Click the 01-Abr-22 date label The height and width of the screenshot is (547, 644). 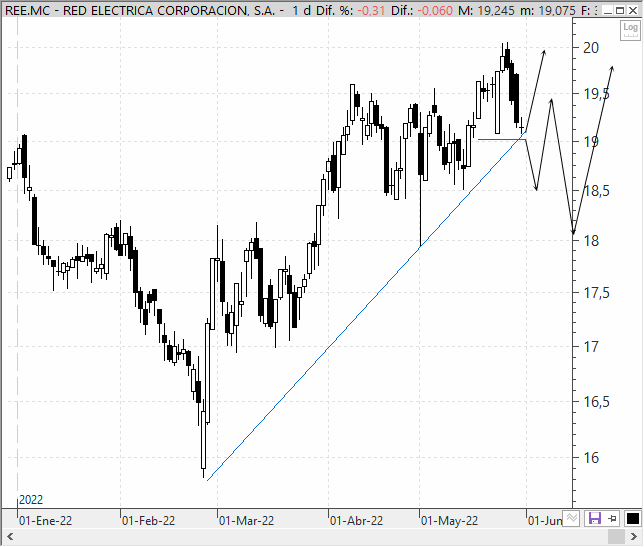356,521
